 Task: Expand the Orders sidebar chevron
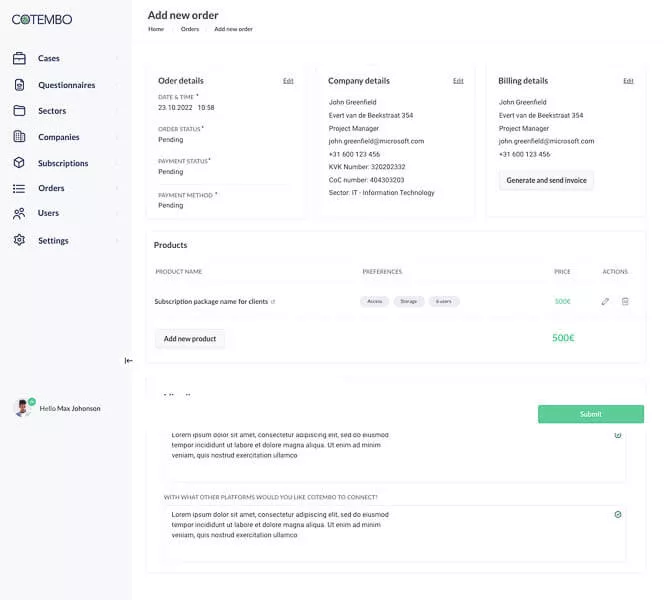pyautogui.click(x=117, y=188)
